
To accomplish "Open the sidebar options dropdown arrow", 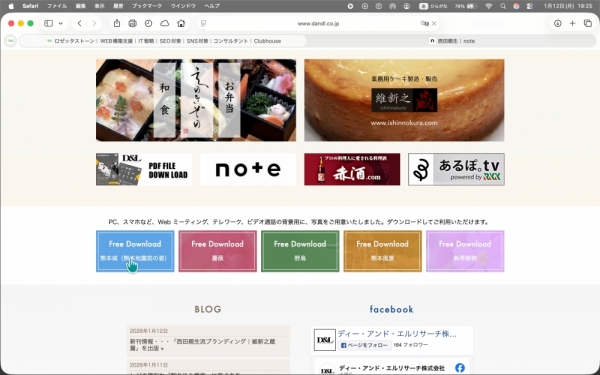I will (60, 23).
